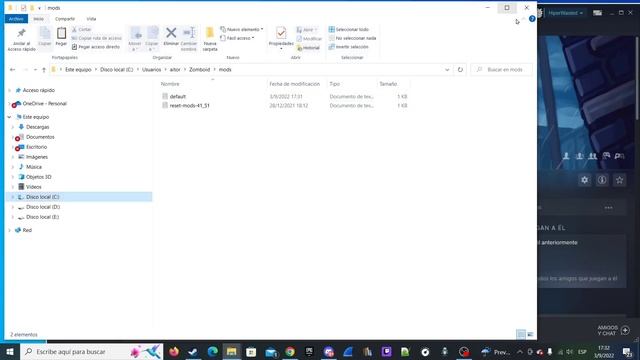Open the Archivo tab

[16, 19]
